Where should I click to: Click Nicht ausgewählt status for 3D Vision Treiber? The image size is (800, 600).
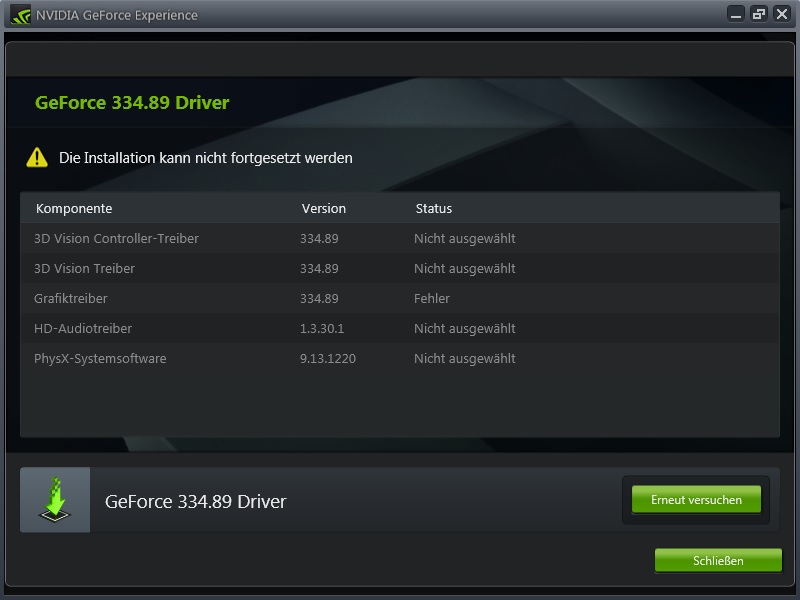(464, 268)
